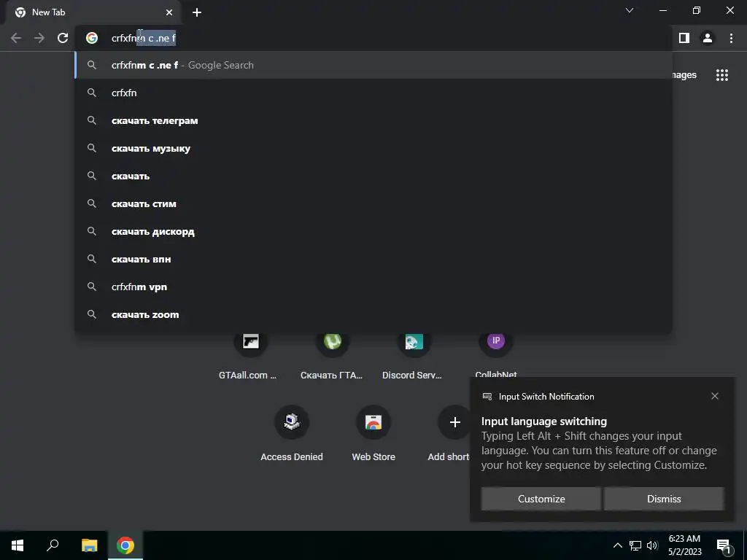The image size is (747, 560).
Task: Select the New Tab tab
Action: (93, 12)
